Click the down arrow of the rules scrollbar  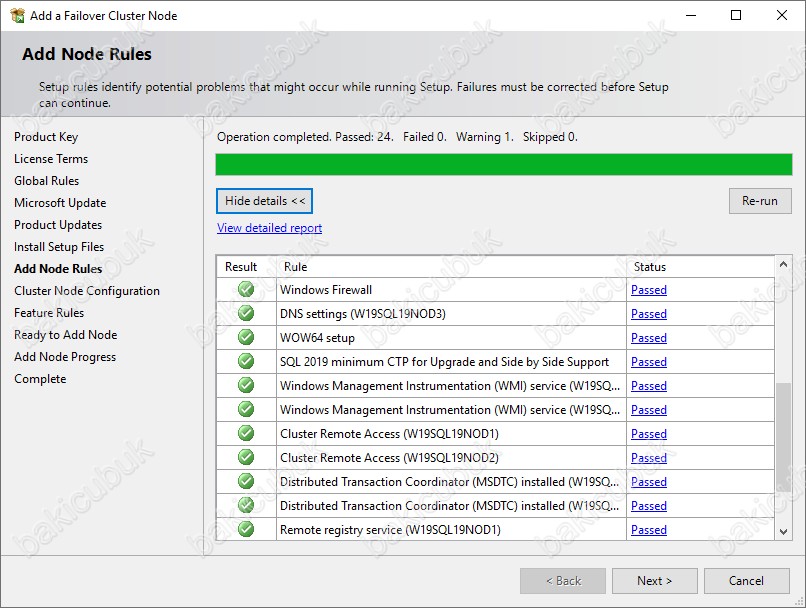pyautogui.click(x=783, y=531)
